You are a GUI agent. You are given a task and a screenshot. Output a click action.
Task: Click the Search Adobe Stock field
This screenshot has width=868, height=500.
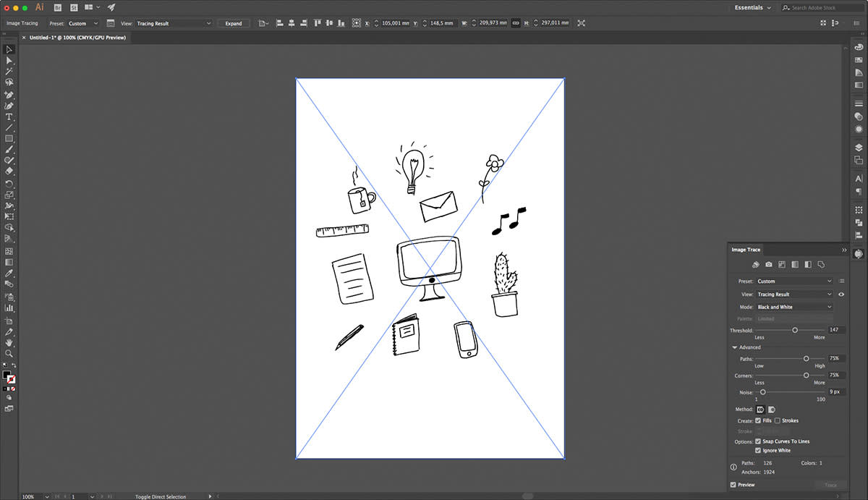coord(822,7)
